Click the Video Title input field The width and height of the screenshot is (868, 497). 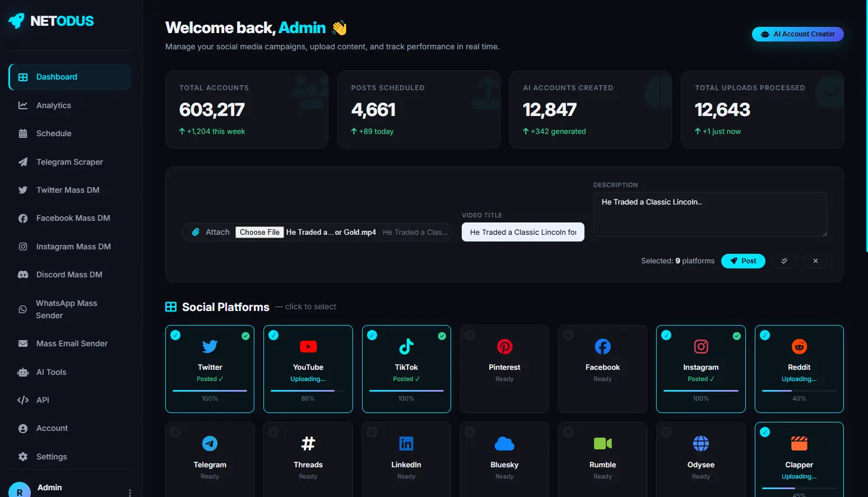pyautogui.click(x=523, y=232)
